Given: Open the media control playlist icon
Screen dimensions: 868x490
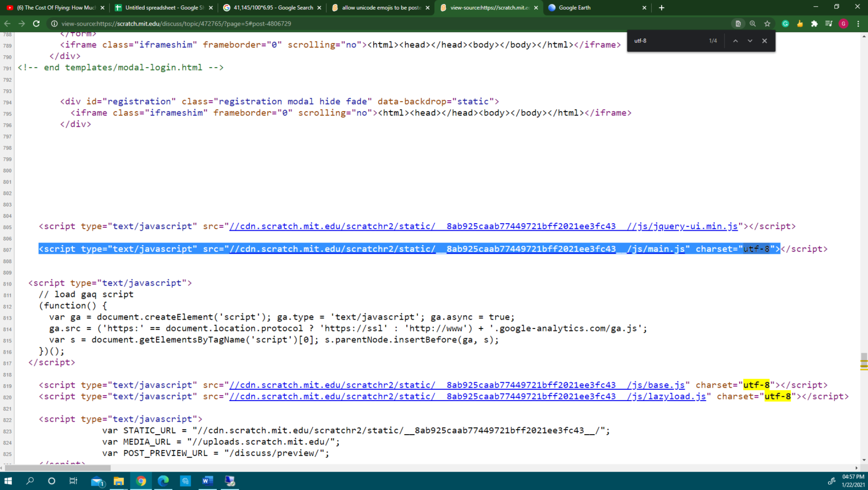Looking at the screenshot, I should pos(829,24).
